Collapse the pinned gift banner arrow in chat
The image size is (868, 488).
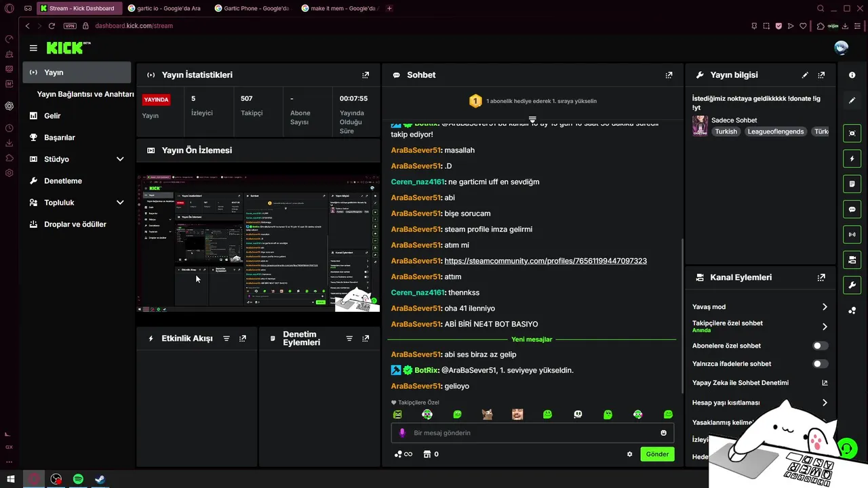[532, 119]
